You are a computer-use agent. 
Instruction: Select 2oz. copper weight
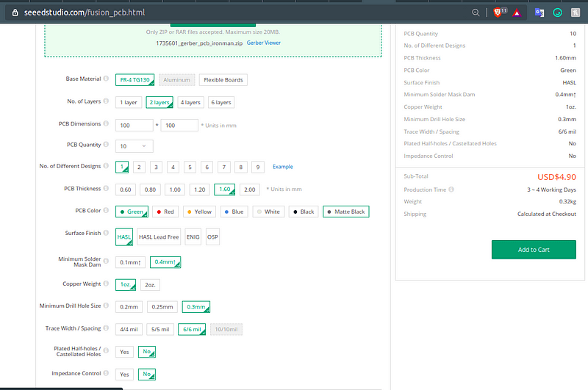pyautogui.click(x=150, y=284)
